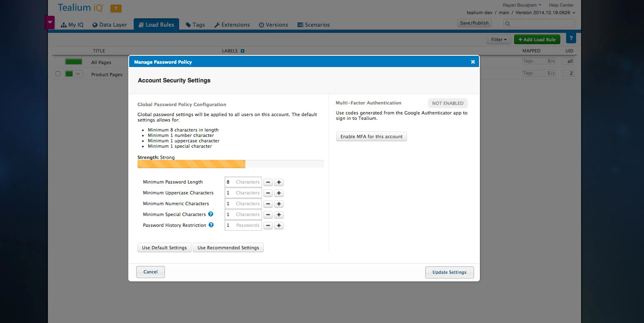
Task: Increase Password History Restriction value
Action: click(x=279, y=226)
